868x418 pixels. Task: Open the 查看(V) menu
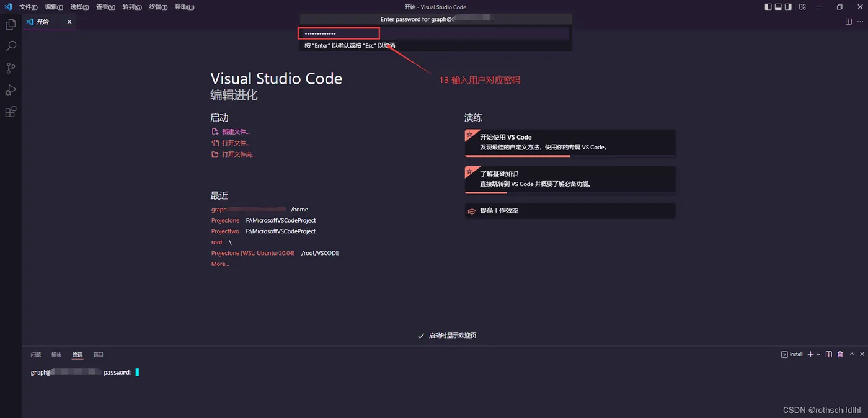pyautogui.click(x=105, y=7)
